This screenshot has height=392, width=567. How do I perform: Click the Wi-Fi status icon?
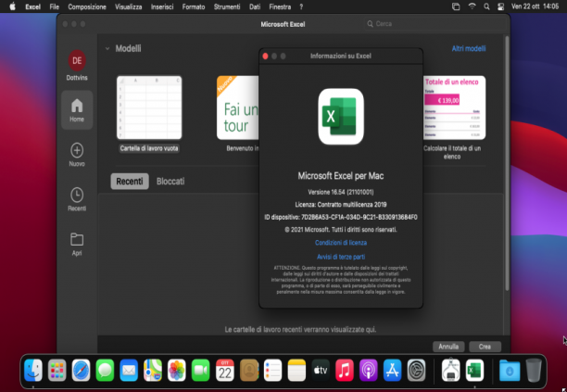(x=472, y=6)
